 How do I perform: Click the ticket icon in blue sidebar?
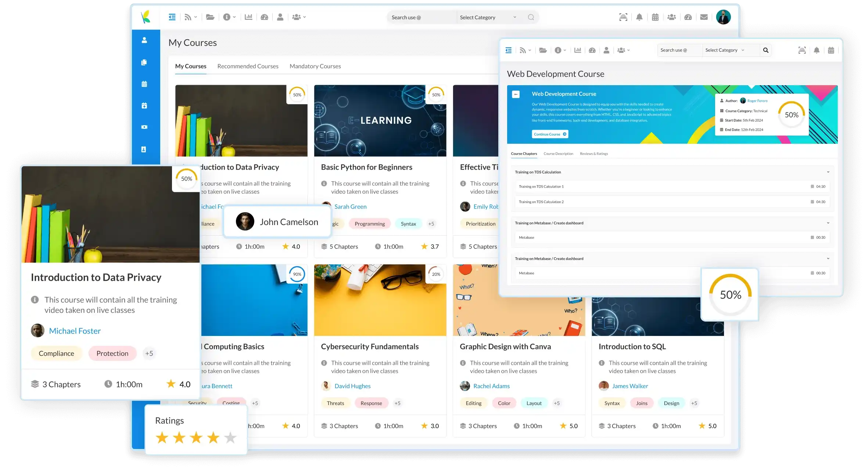(x=144, y=127)
